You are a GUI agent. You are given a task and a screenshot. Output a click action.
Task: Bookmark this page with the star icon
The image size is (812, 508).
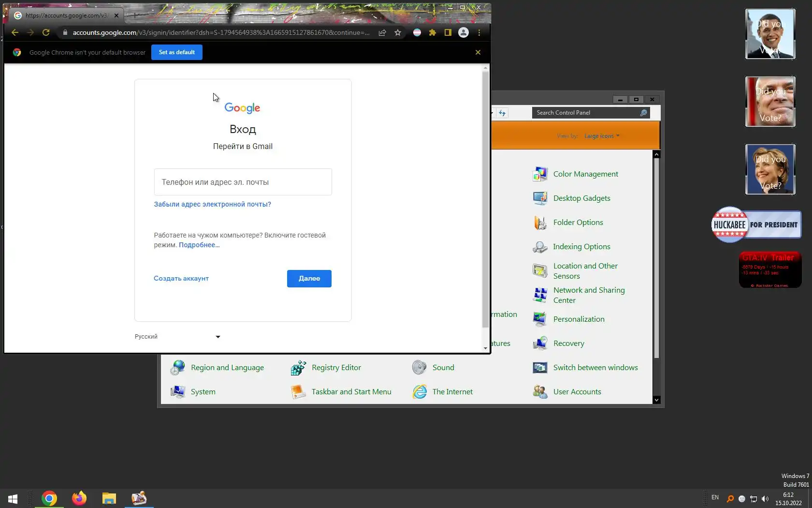[x=398, y=32]
